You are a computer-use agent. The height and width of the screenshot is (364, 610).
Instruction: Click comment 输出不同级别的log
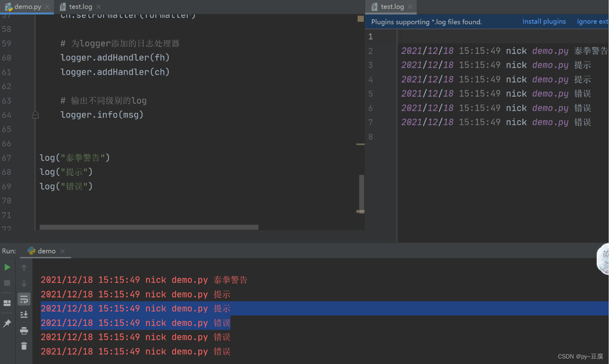(x=103, y=100)
